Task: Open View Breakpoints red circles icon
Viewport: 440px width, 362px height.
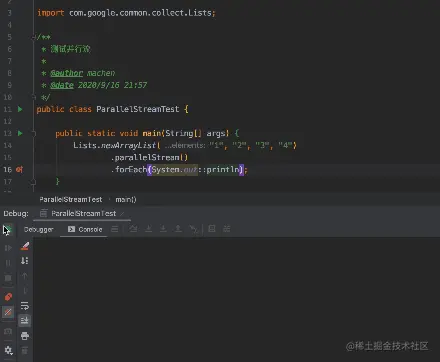Action: [x=8, y=297]
